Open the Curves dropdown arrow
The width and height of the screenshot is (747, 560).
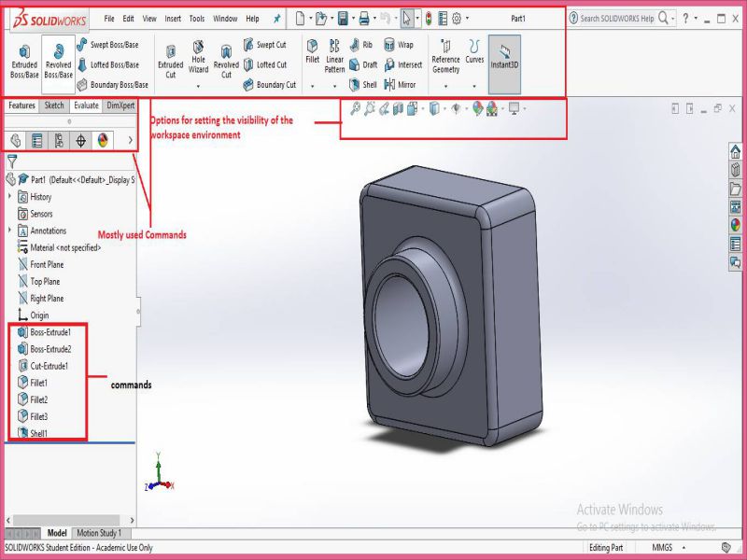click(x=474, y=86)
